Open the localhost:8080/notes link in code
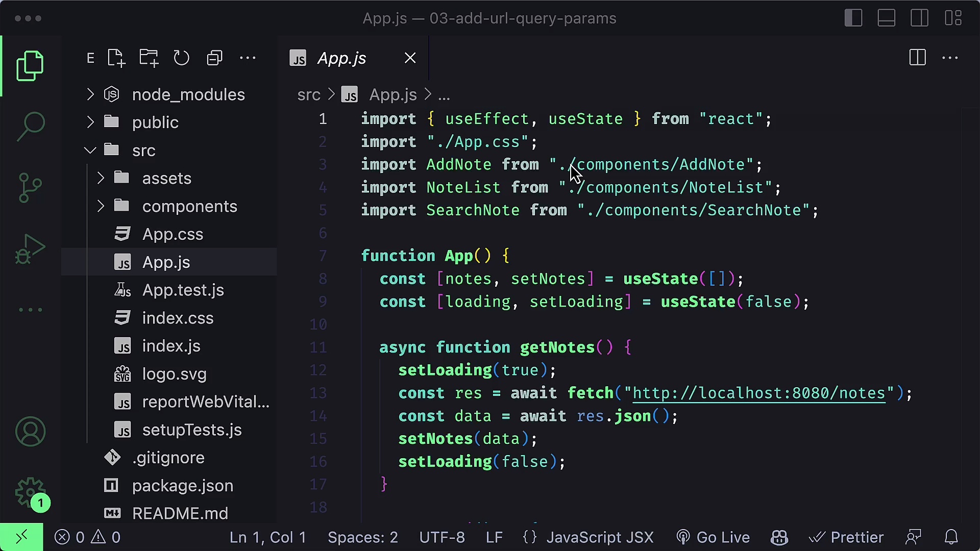980x551 pixels. pos(758,393)
